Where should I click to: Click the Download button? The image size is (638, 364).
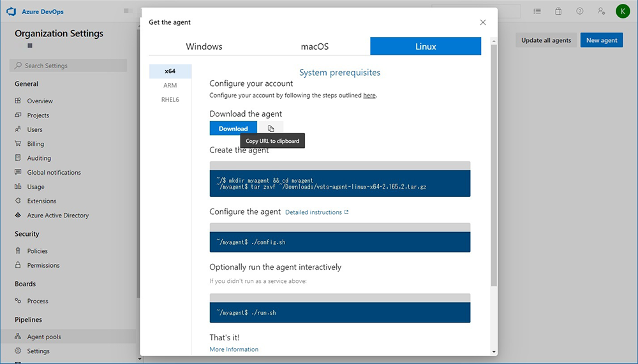[233, 129]
